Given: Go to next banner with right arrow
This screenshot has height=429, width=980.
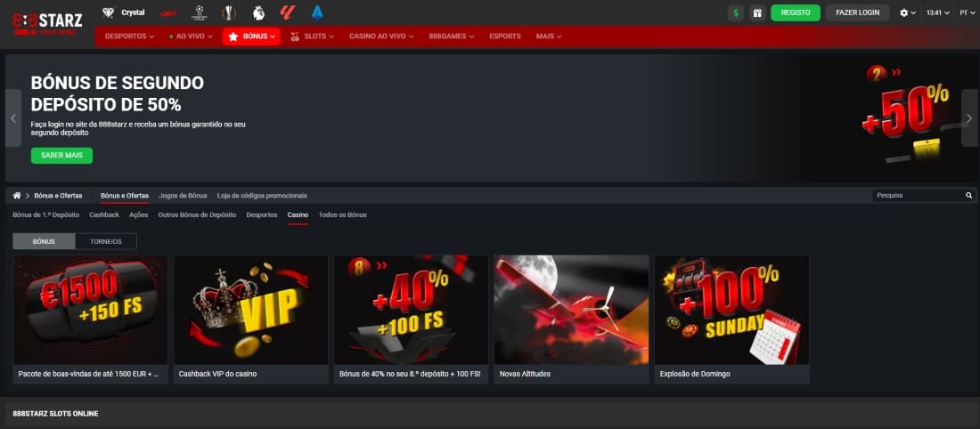Looking at the screenshot, I should pos(969,118).
